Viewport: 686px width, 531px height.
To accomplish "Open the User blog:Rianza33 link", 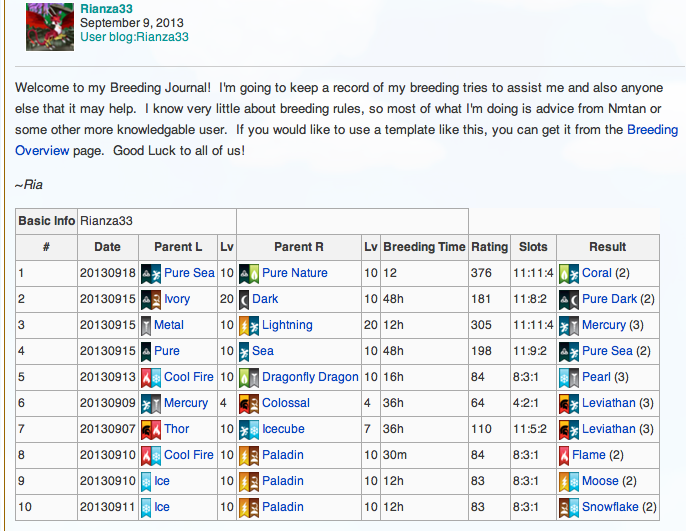I will click(134, 37).
